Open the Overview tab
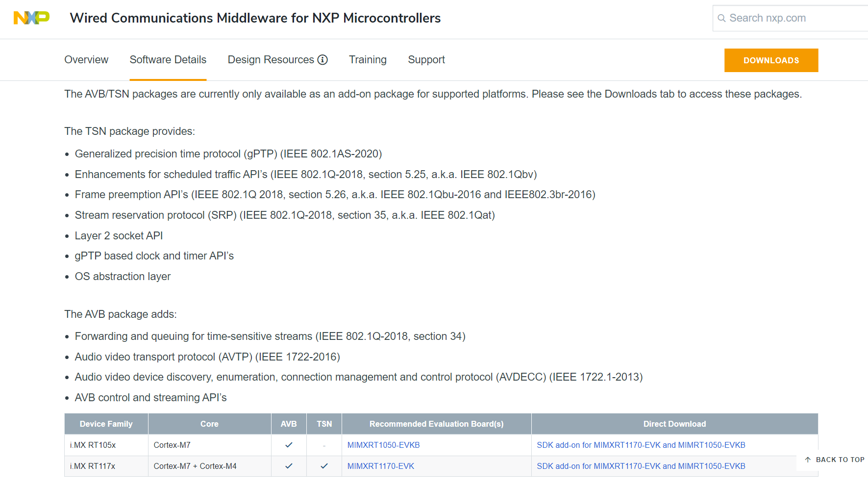The width and height of the screenshot is (868, 489). coord(86,60)
